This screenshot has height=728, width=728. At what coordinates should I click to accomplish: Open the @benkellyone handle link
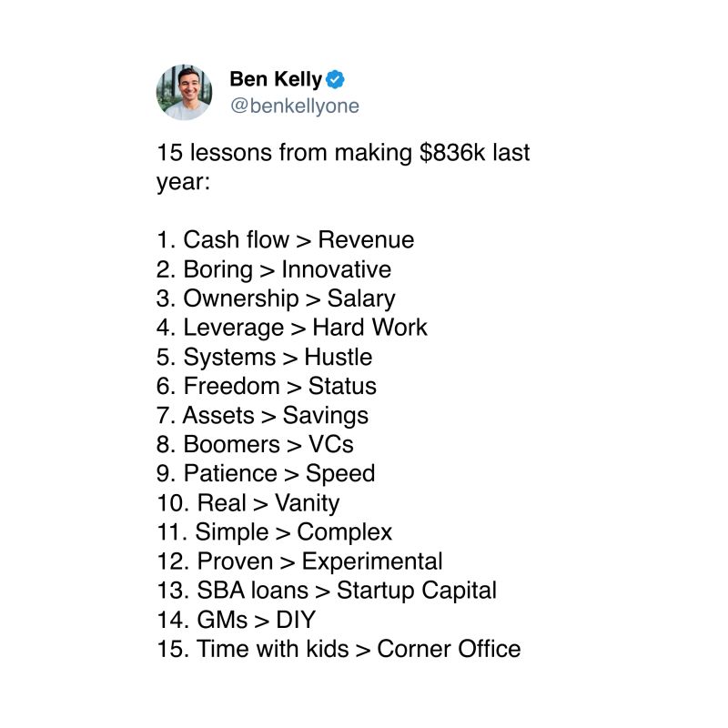click(x=294, y=106)
